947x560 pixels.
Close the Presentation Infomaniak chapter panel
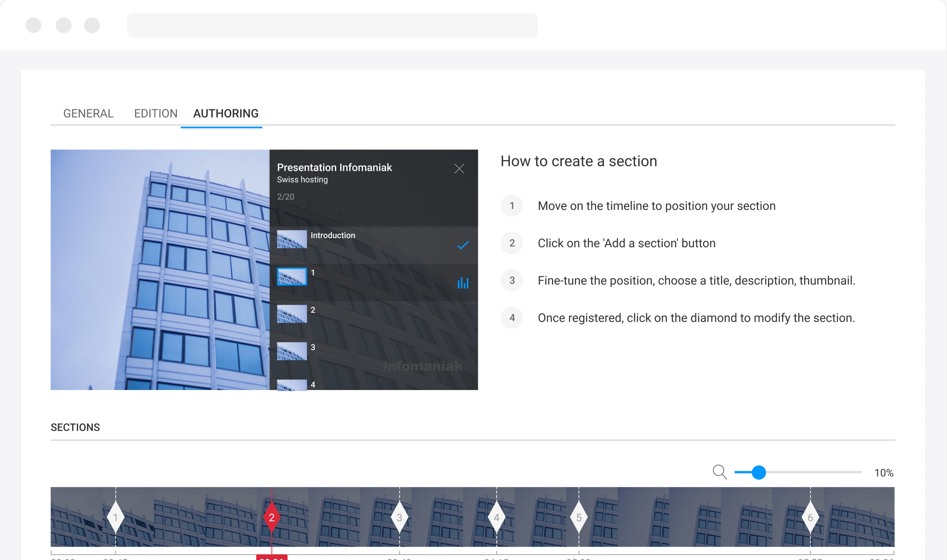tap(459, 169)
